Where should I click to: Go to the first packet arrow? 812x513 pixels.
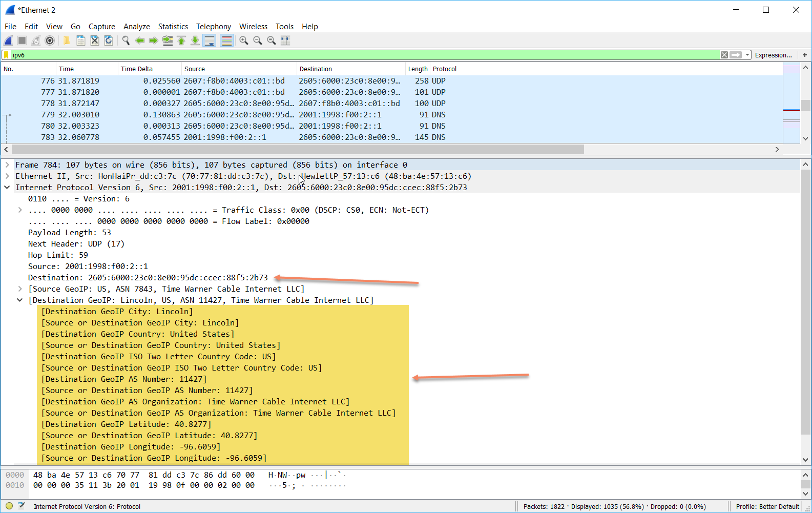pos(181,40)
